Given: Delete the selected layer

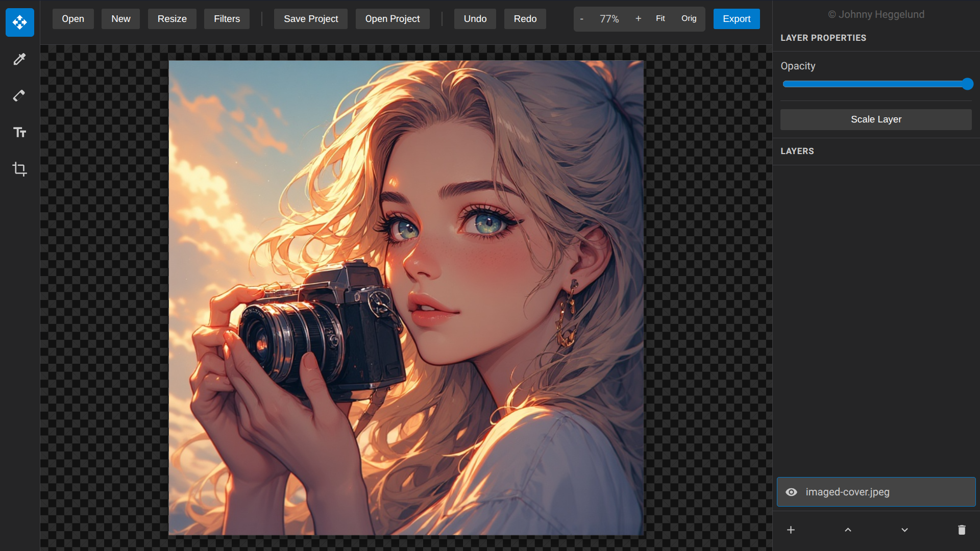Looking at the screenshot, I should [962, 530].
